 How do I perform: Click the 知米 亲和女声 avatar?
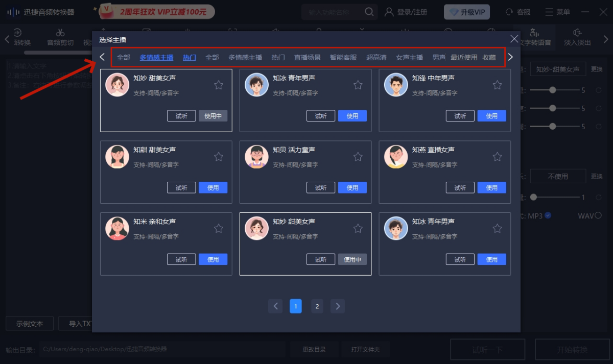pos(117,228)
